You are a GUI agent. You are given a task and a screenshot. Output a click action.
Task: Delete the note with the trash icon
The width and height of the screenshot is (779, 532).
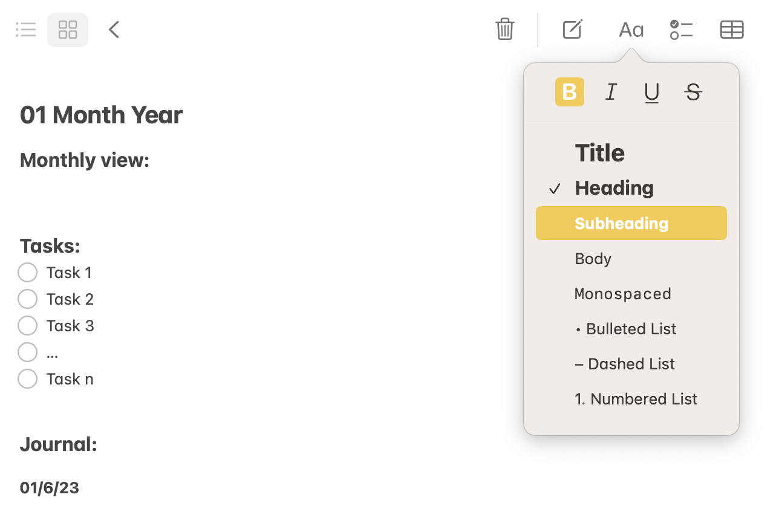505,29
